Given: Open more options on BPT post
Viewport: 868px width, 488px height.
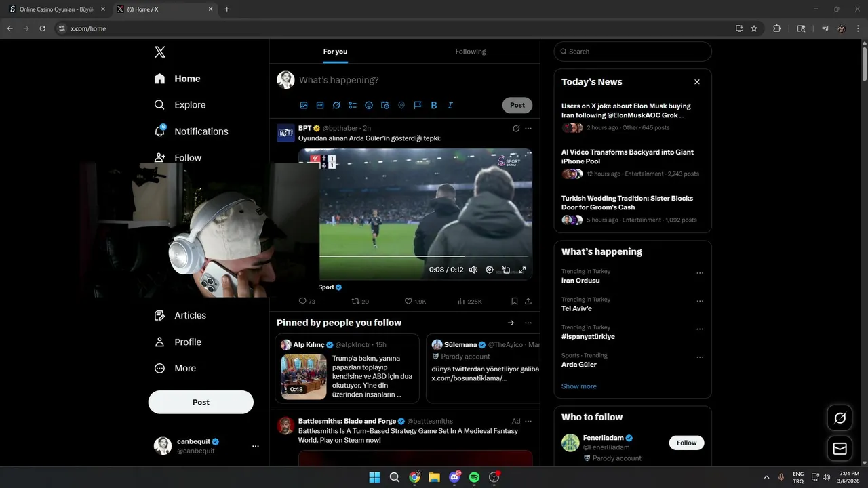Looking at the screenshot, I should (x=528, y=128).
